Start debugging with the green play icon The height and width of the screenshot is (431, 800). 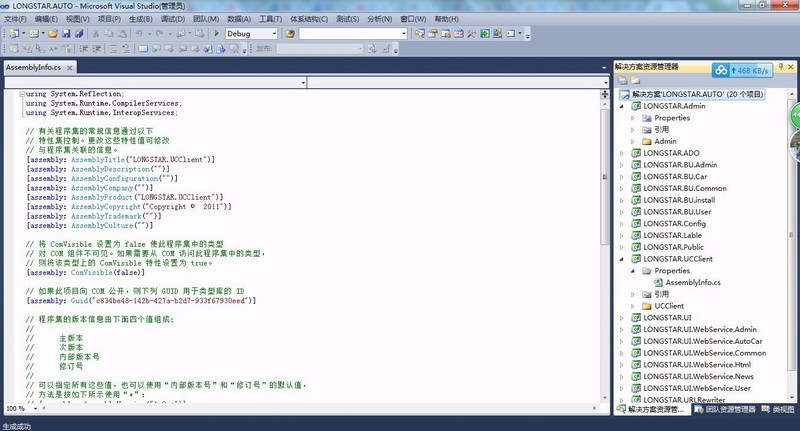[216, 34]
